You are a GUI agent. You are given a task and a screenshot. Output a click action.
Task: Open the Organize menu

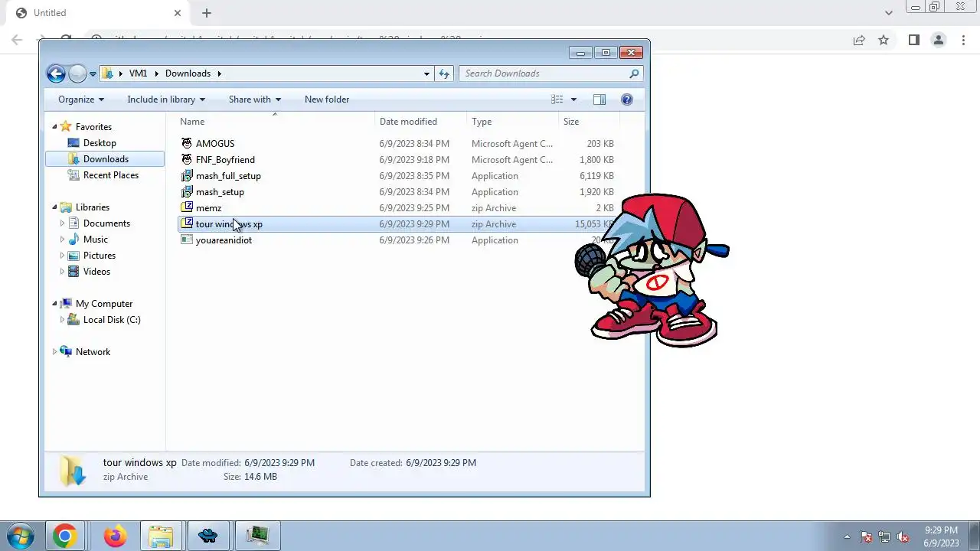(81, 99)
